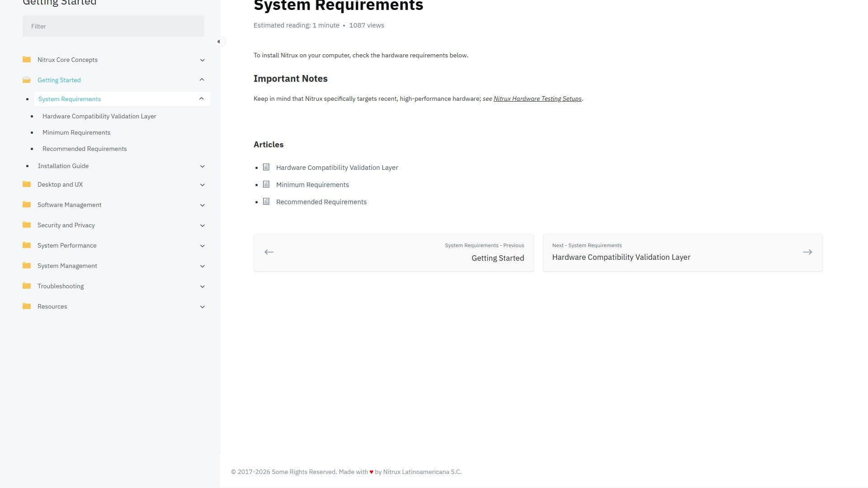Viewport: 868px width, 488px height.
Task: Click the copyright footer text
Action: point(346,472)
